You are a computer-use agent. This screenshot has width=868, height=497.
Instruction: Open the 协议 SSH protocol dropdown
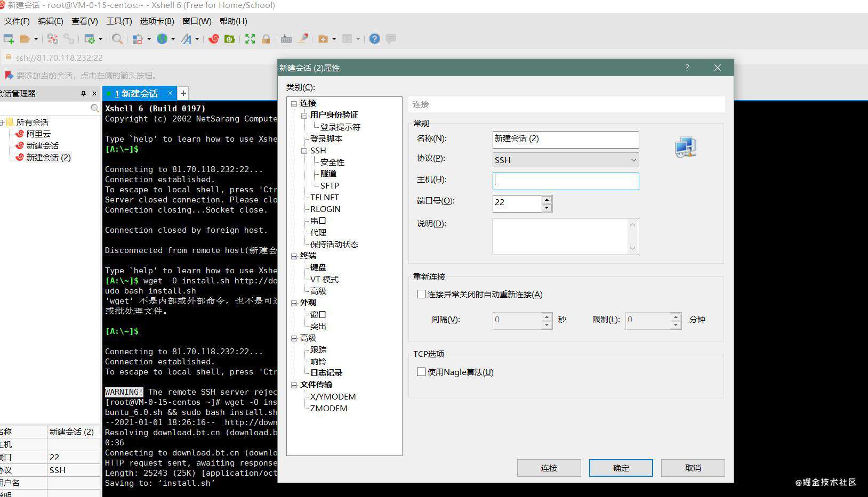click(x=566, y=160)
